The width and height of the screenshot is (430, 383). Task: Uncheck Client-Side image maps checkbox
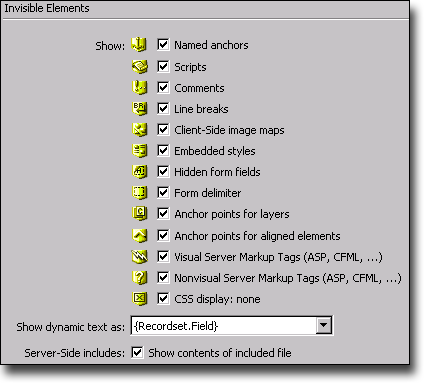coord(163,129)
